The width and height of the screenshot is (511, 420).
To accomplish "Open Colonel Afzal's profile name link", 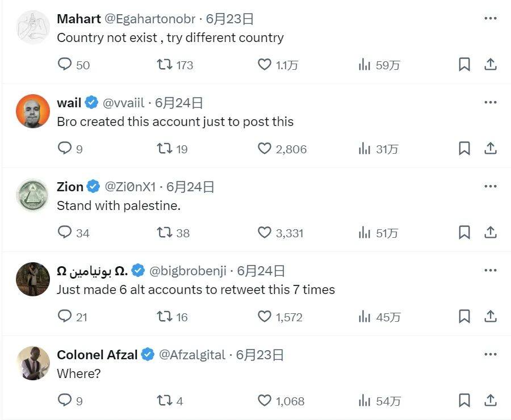I will click(x=97, y=355).
